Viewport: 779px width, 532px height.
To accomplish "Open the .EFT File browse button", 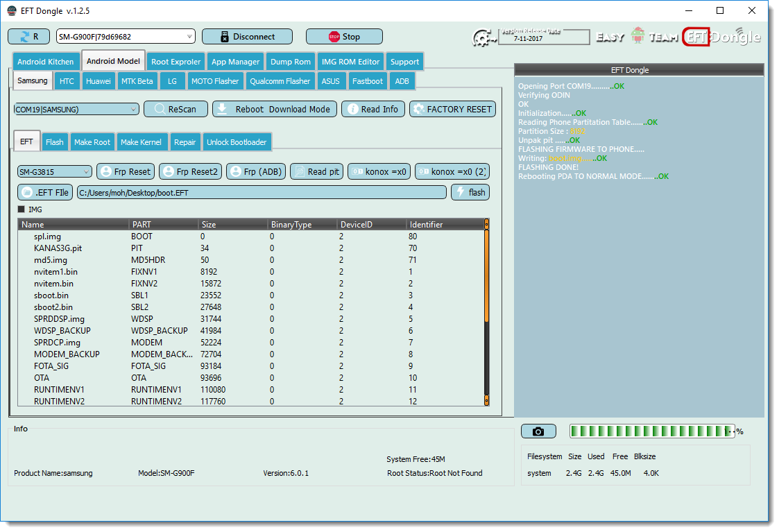I will [45, 192].
